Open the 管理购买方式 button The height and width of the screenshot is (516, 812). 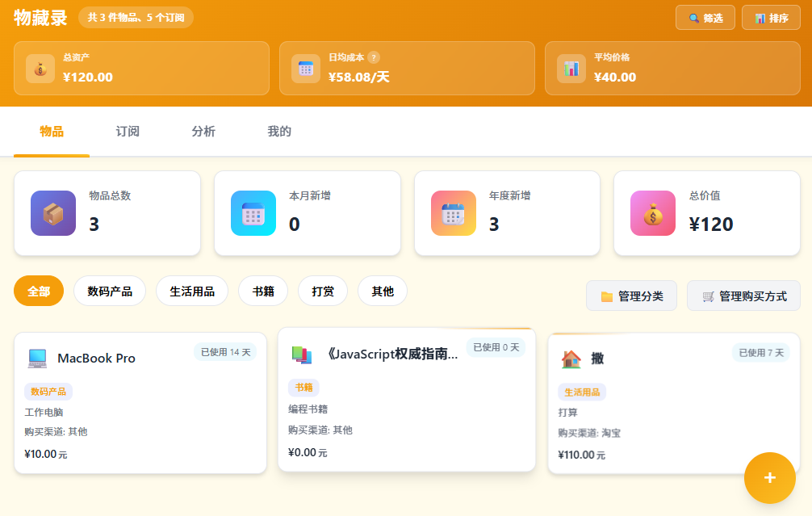coord(743,296)
